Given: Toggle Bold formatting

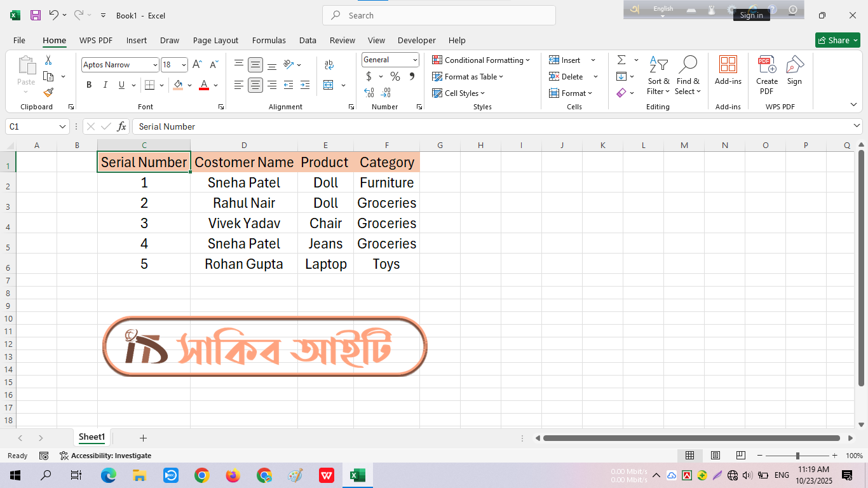Looking at the screenshot, I should [x=89, y=85].
